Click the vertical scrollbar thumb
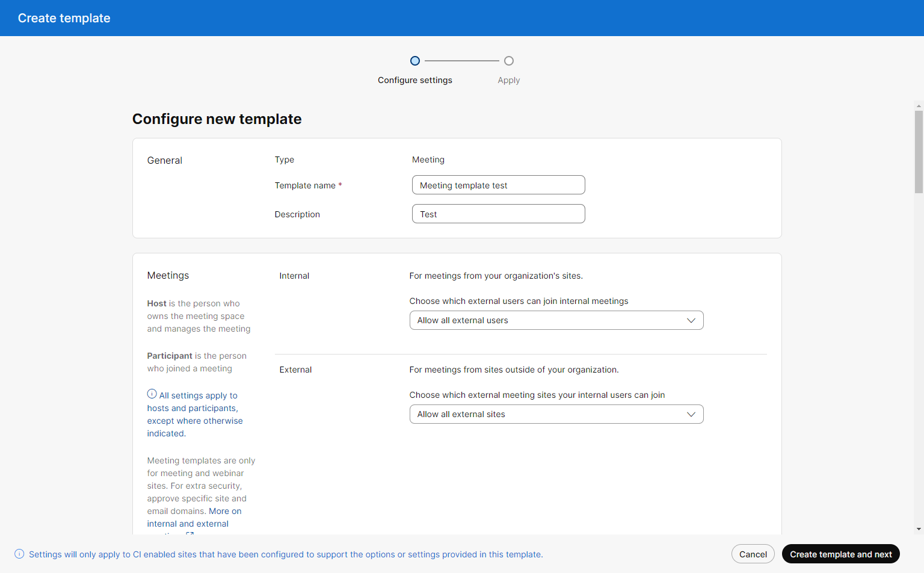924x573 pixels. [x=919, y=152]
